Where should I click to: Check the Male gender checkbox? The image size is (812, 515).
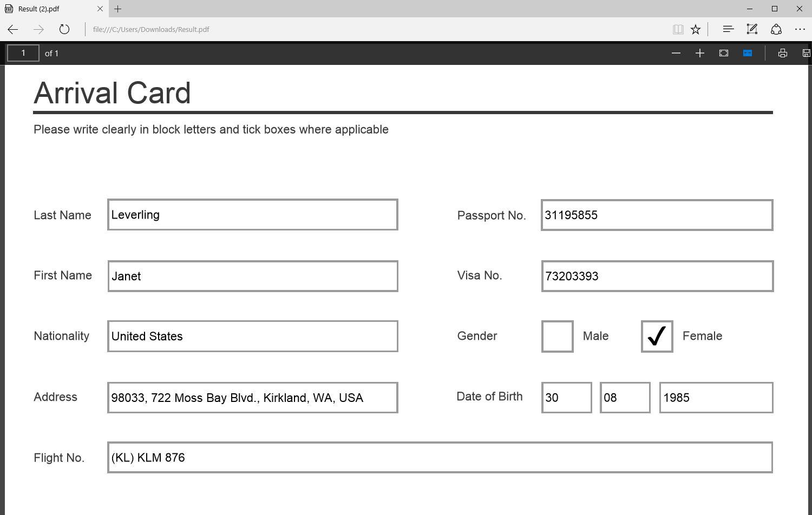557,336
